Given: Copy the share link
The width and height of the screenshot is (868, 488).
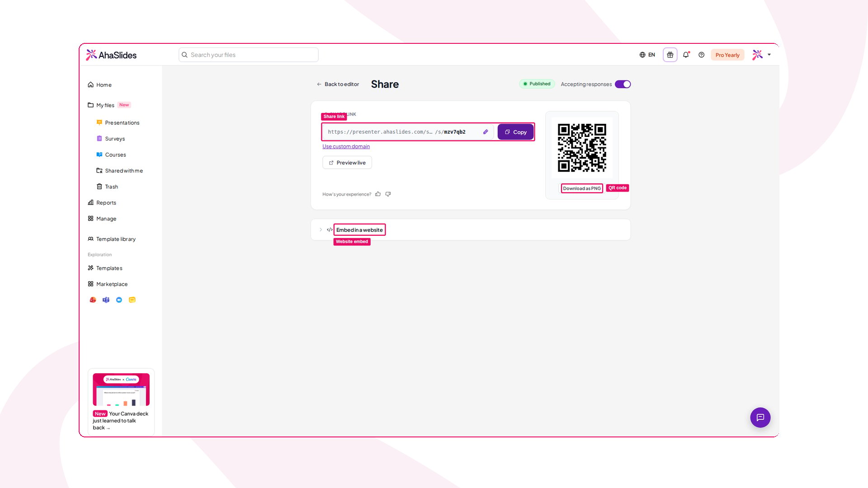Looking at the screenshot, I should pyautogui.click(x=515, y=132).
